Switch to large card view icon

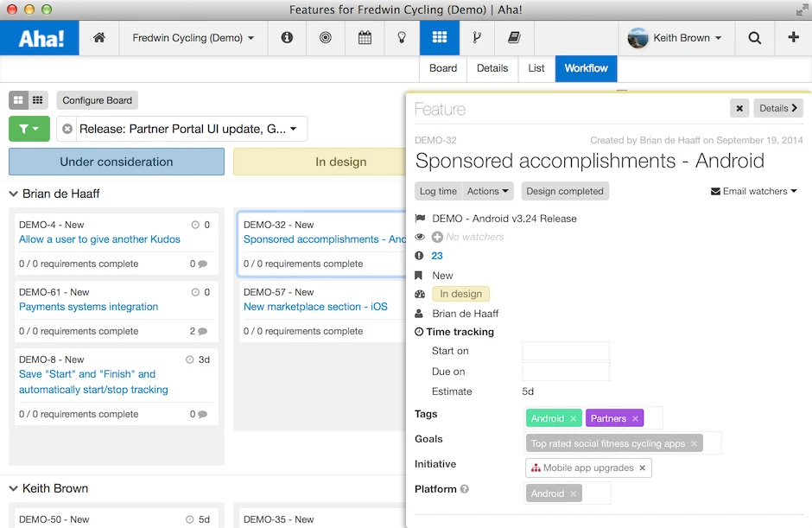point(19,100)
